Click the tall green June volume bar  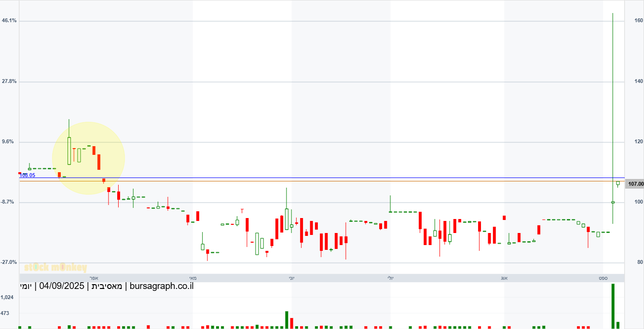point(287,320)
